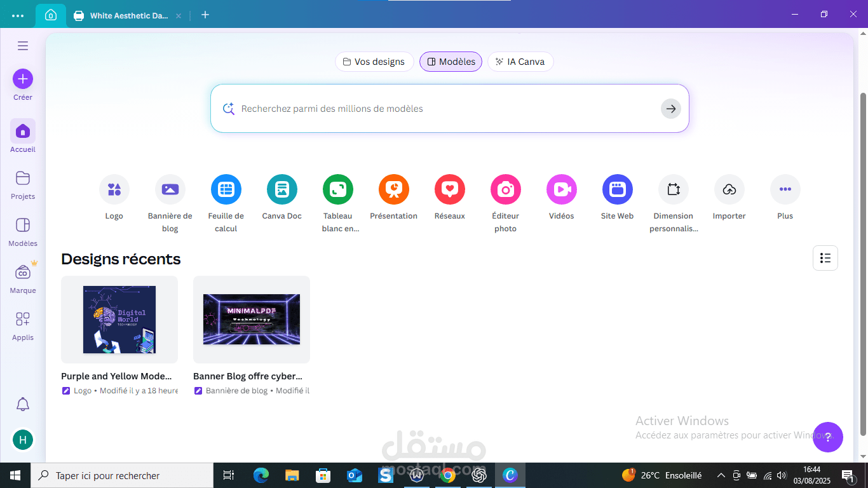868x488 pixels.
Task: Click the Importer upload icon
Action: pyautogui.click(x=729, y=189)
